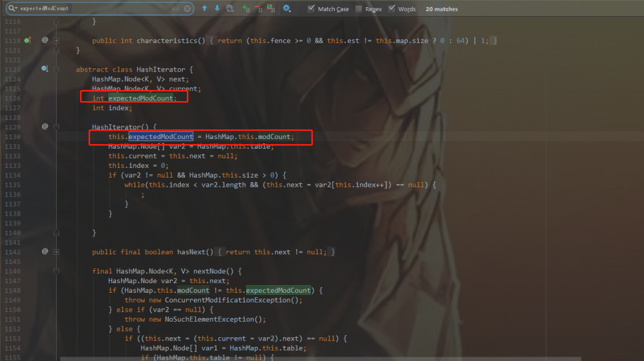Click the new line icon in search field
The image size is (644, 361).
(x=175, y=8)
